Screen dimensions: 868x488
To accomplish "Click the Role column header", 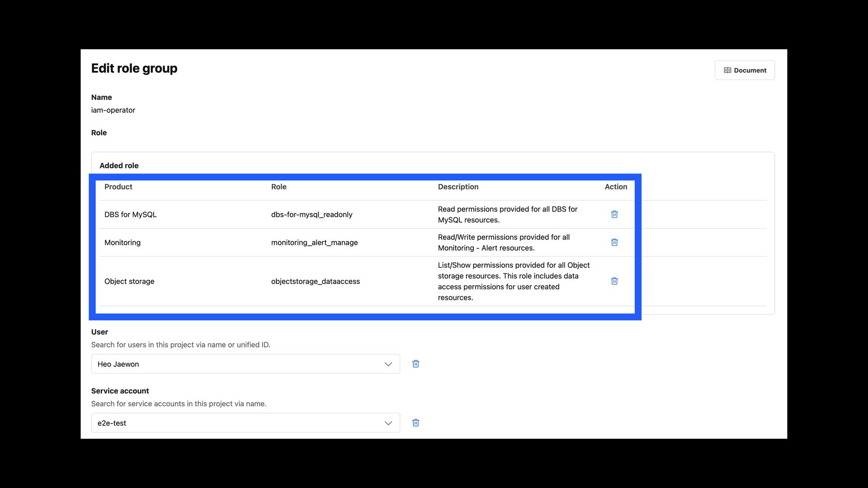I will point(279,187).
